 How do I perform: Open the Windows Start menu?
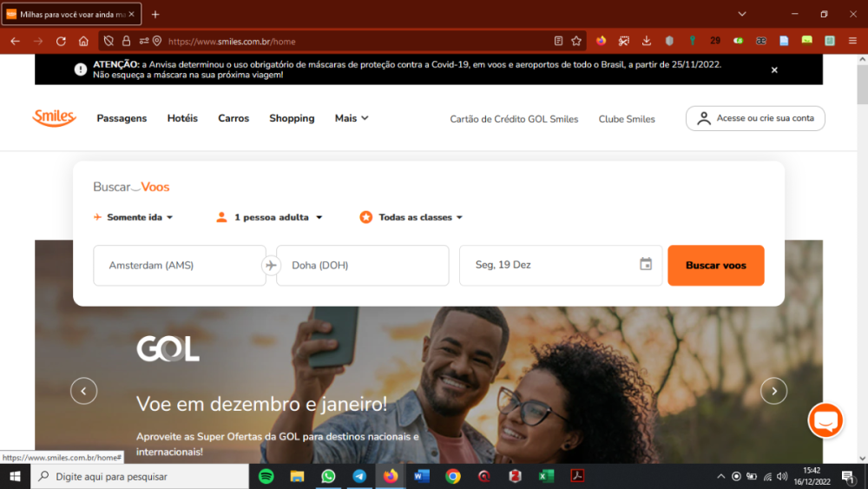click(15, 476)
